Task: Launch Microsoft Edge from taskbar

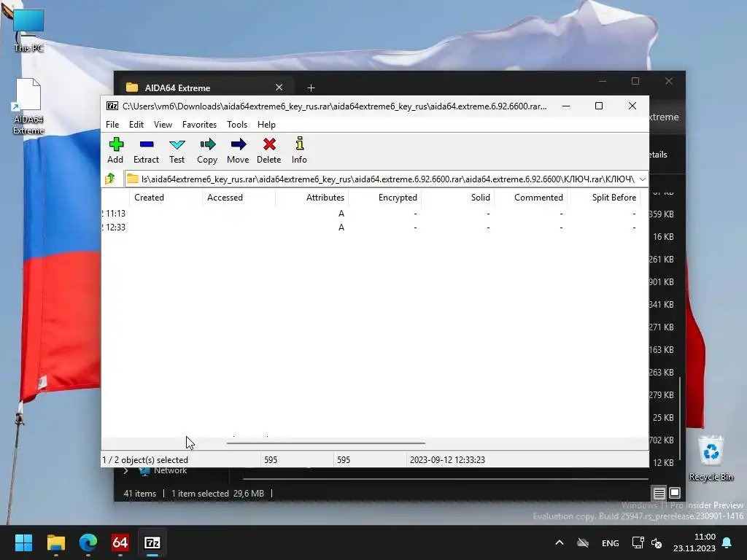Action: pos(88,542)
